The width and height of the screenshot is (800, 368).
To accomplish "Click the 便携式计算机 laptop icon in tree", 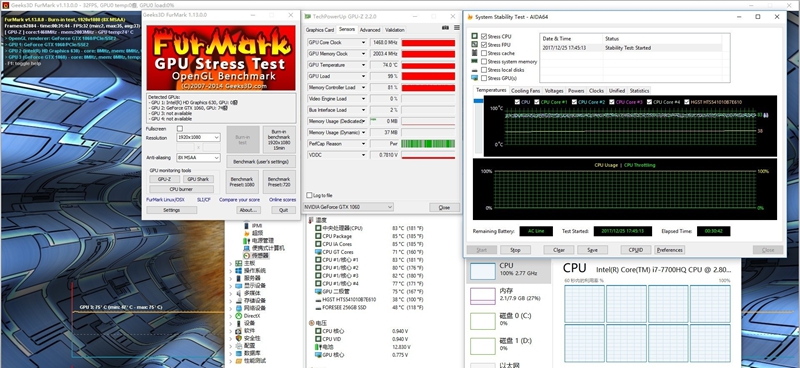I will [246, 248].
